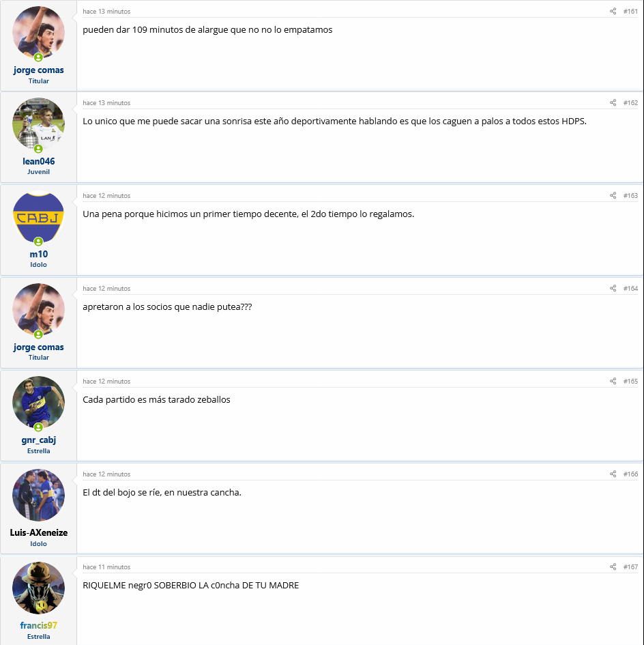Open Luis-AXeneize username link
The height and width of the screenshot is (645, 644).
click(39, 532)
